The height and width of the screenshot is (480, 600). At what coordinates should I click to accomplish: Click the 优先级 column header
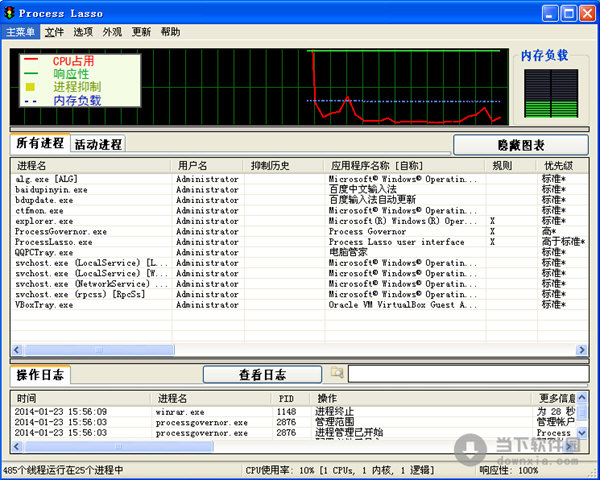[562, 166]
